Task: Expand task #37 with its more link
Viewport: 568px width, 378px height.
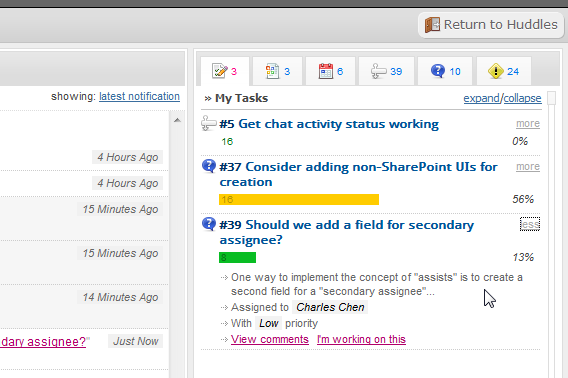Action: [528, 166]
